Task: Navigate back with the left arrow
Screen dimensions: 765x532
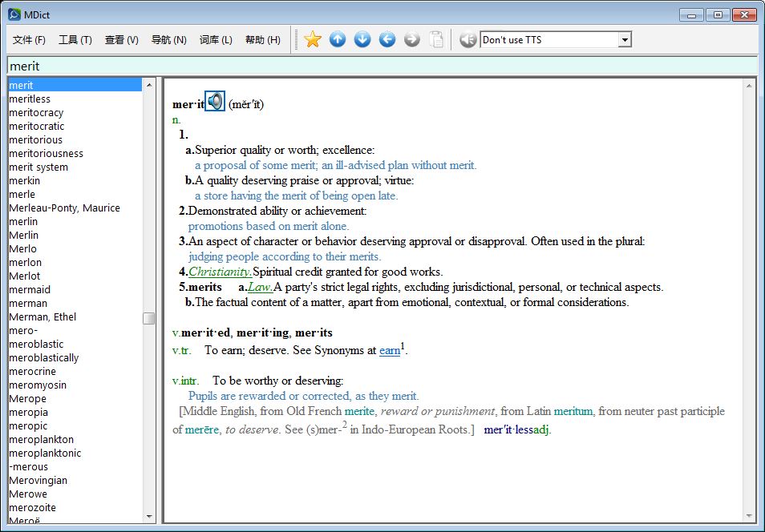Action: [x=387, y=39]
